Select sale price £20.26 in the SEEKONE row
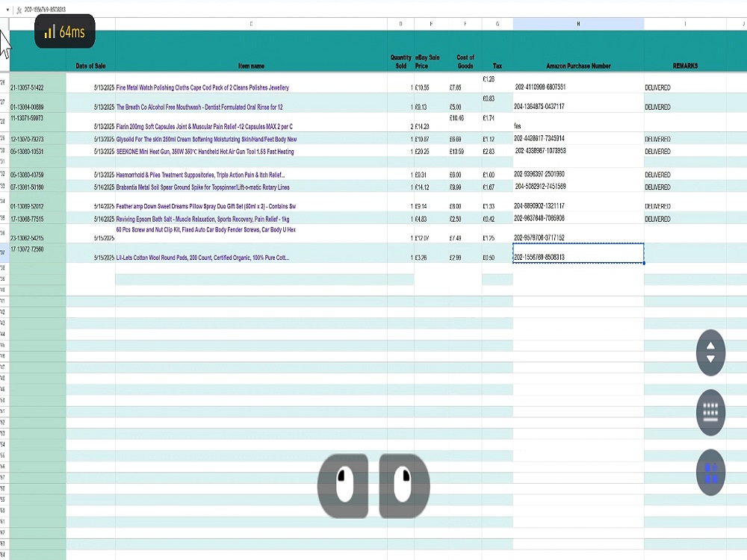747x560 pixels. tap(431, 151)
